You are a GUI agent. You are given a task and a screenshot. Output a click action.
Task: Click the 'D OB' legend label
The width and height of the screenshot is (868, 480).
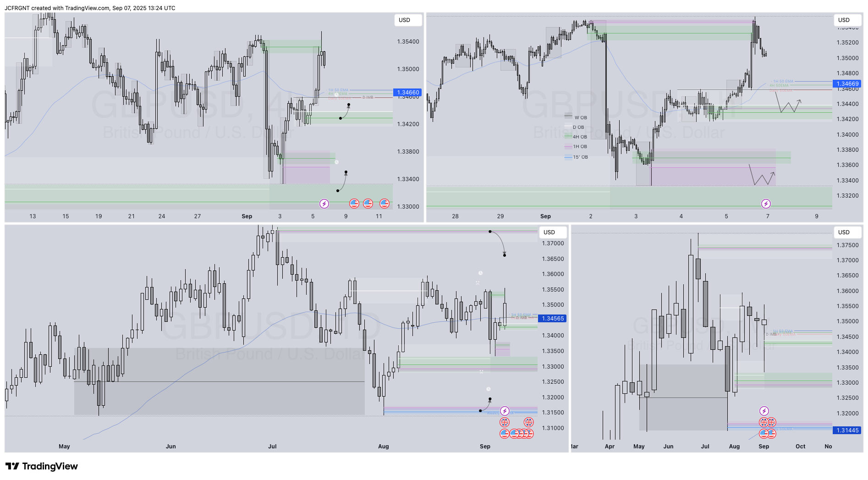[578, 127]
